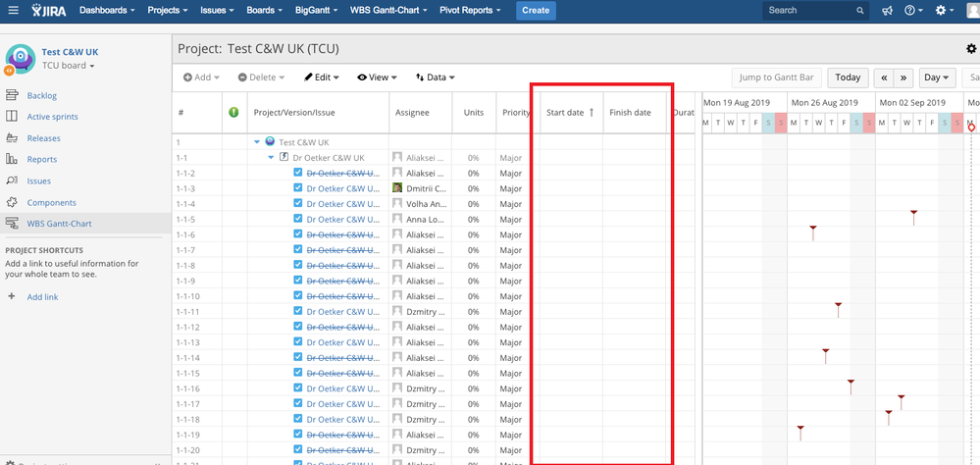Open the Add link shortcut
Image resolution: width=980 pixels, height=465 pixels.
(42, 297)
